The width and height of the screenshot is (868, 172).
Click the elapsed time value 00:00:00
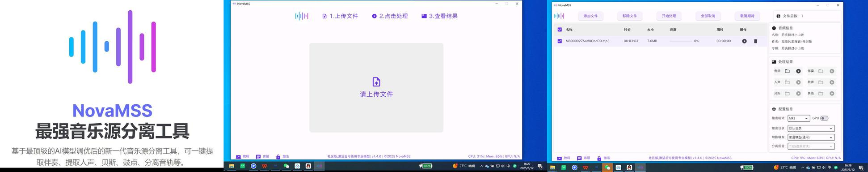(724, 41)
